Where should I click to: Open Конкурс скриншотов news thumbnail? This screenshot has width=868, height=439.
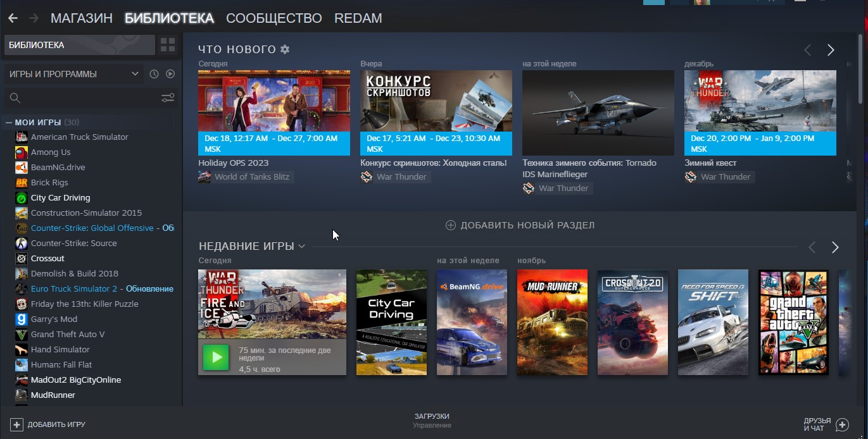tap(436, 113)
